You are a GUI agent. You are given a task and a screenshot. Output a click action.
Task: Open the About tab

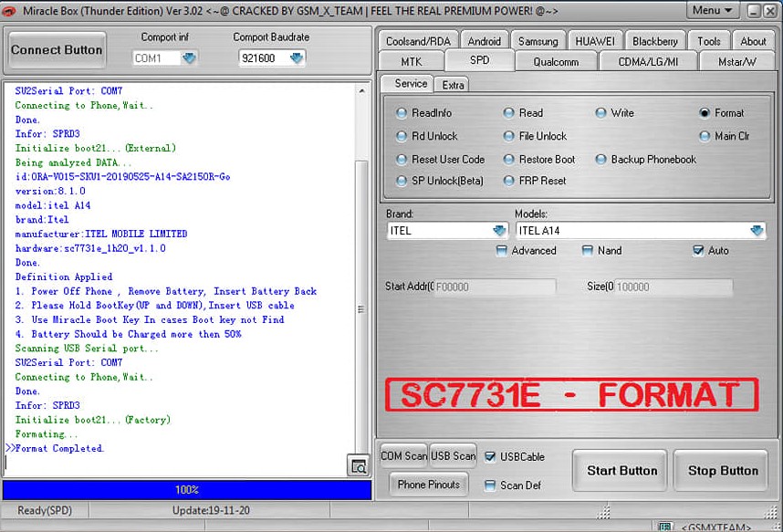click(753, 40)
